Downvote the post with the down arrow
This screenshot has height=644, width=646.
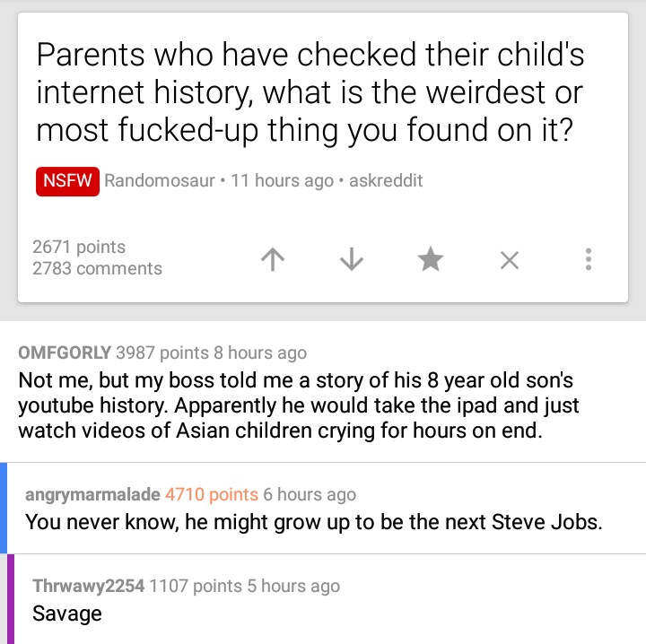click(x=350, y=259)
